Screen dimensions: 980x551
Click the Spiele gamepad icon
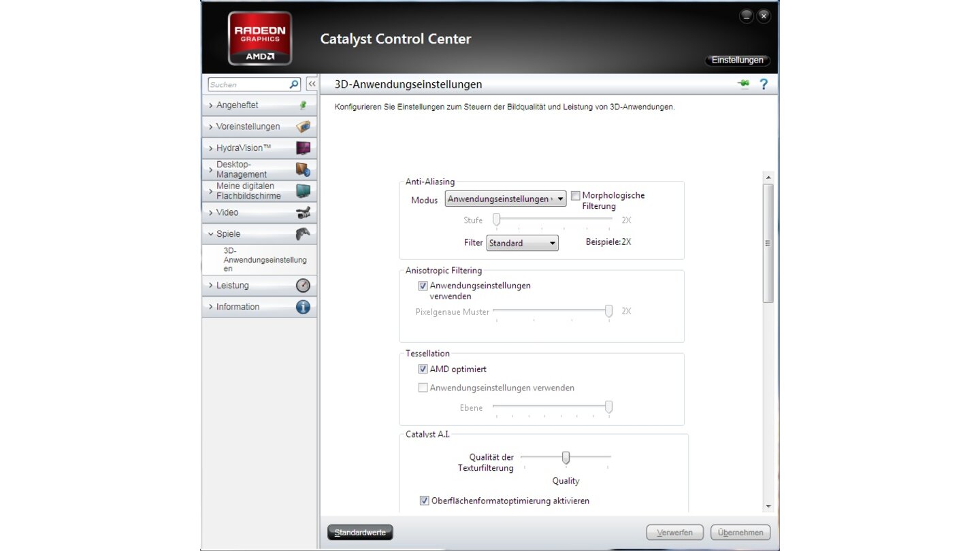tap(303, 233)
